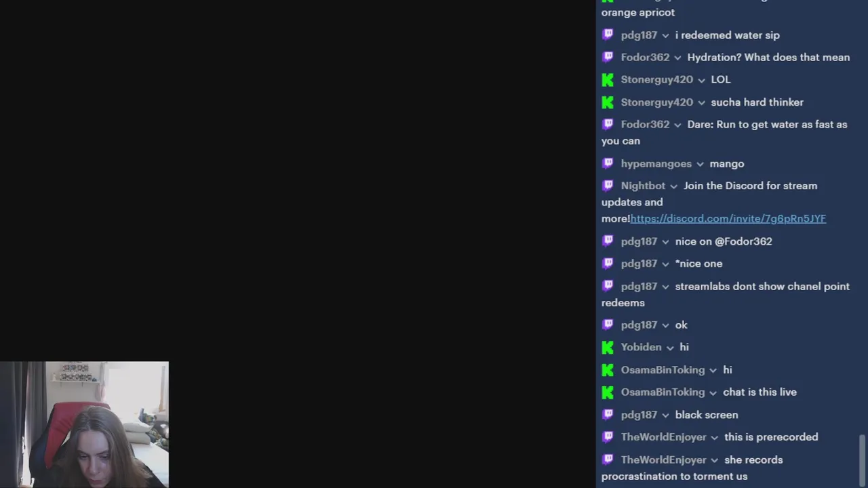This screenshot has width=868, height=488.
Task: Click Twitch icon beside 'black screen' message
Action: click(608, 415)
